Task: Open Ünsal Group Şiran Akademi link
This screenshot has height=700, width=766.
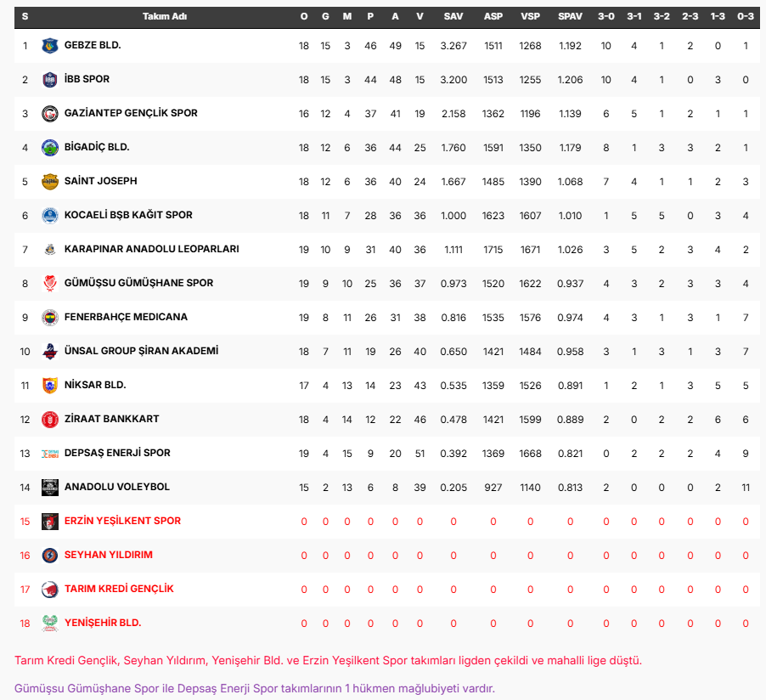Action: coord(141,351)
